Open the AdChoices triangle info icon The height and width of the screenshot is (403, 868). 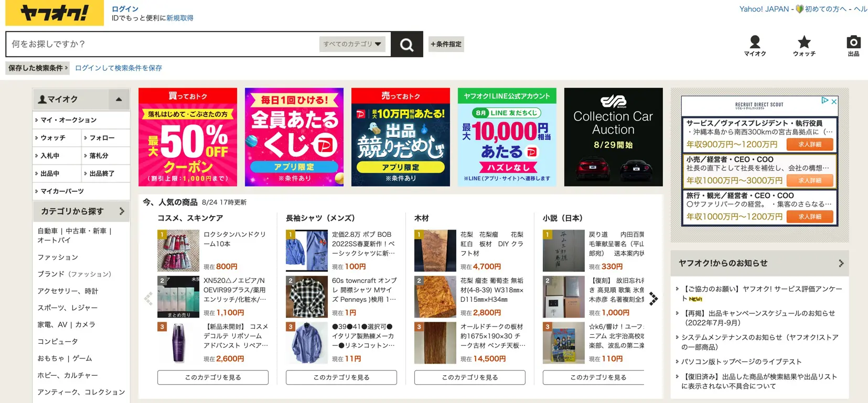tap(825, 100)
